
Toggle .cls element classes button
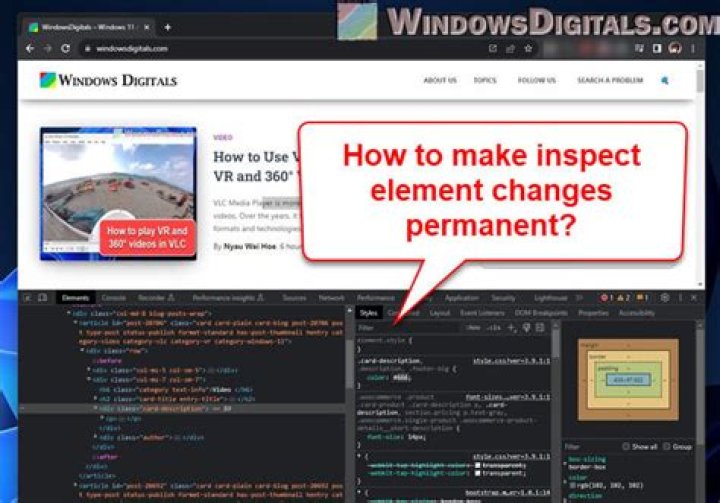[x=494, y=328]
